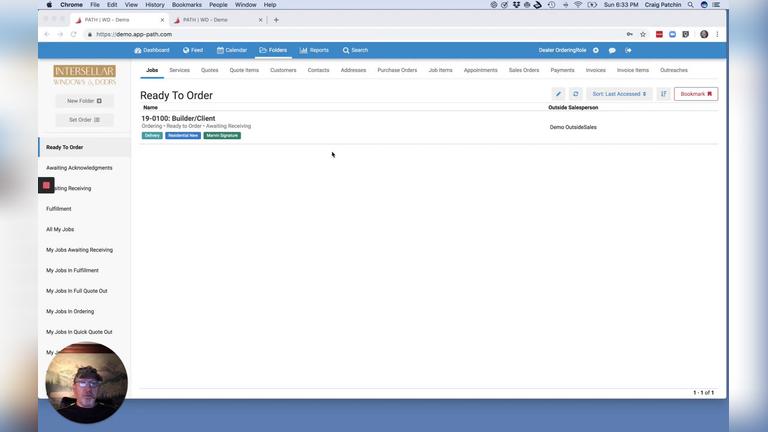768x432 pixels.
Task: Click the browser address bar
Action: [353, 34]
